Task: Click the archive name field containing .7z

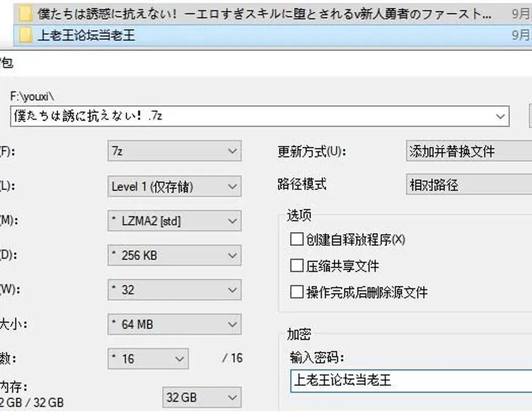Action: point(260,116)
